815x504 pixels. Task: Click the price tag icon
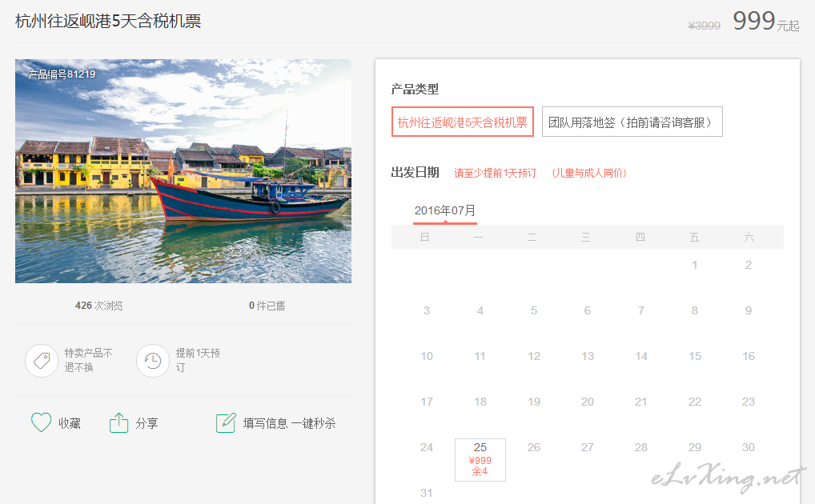tap(42, 361)
